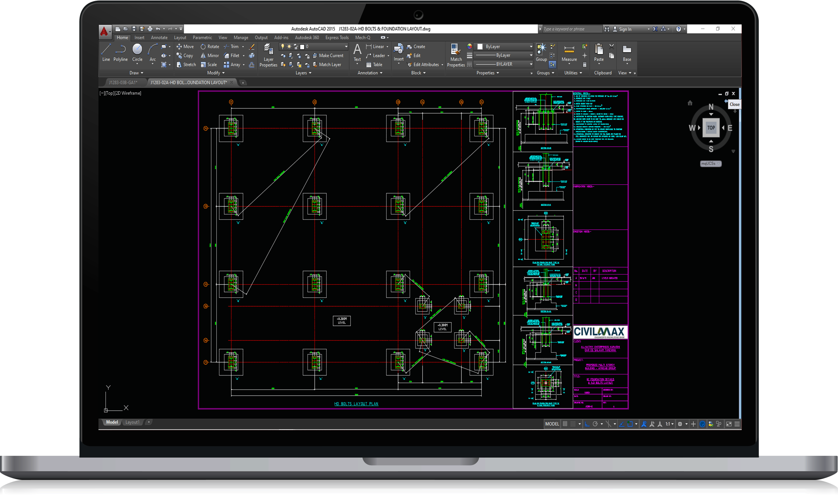
Task: Activate the Trim tool
Action: point(231,46)
